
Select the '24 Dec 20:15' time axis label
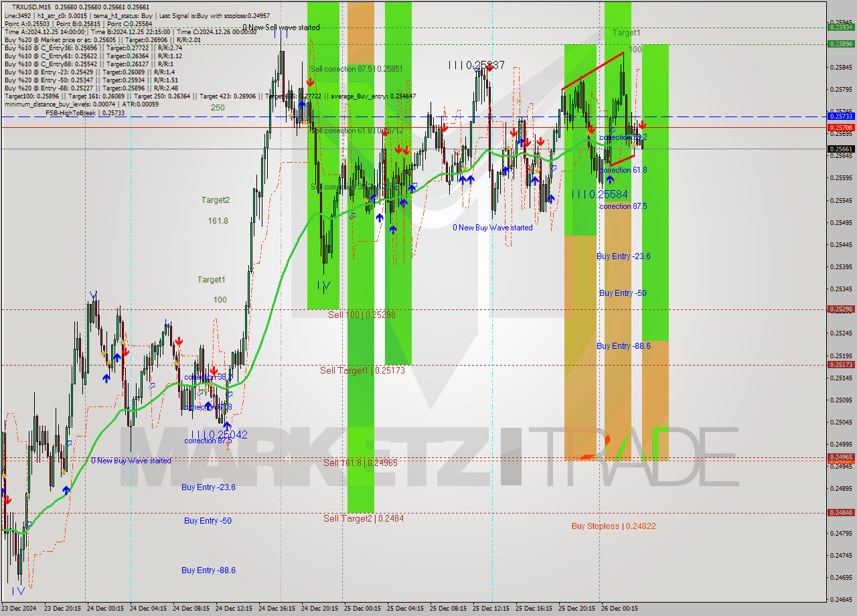pyautogui.click(x=319, y=609)
